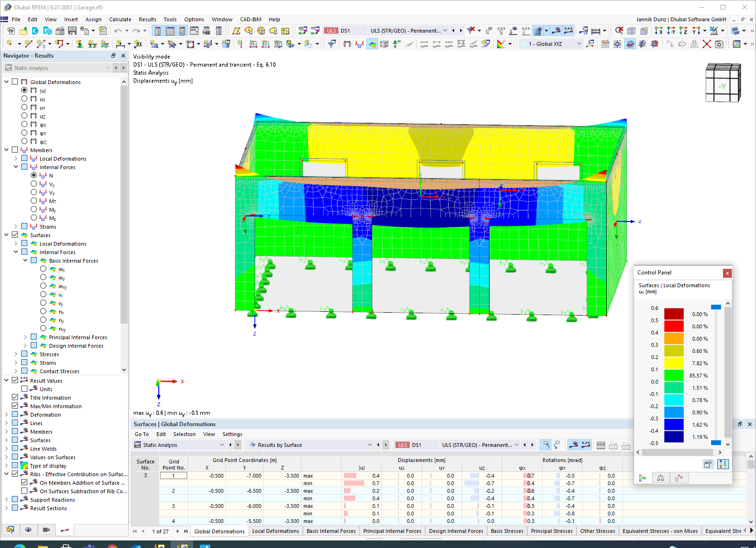Screen dimensions: 756x548
Task: Check On Surfaces Subtraction of Rib checkbox
Action: [25, 491]
